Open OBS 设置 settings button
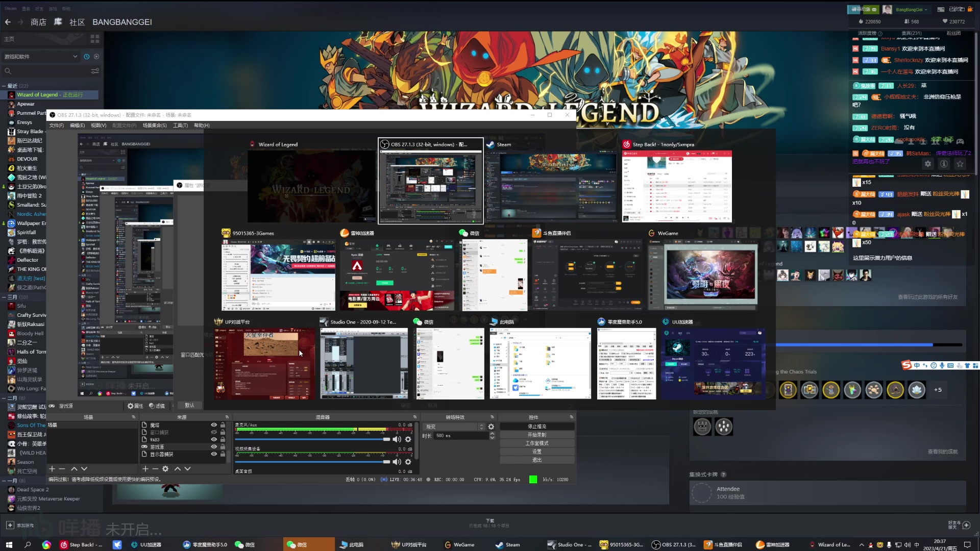The image size is (980, 551). 537,452
